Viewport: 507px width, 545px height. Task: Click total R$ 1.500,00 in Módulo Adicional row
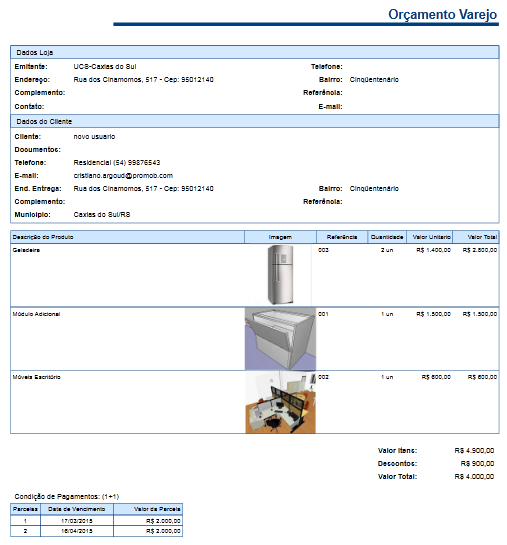(480, 314)
